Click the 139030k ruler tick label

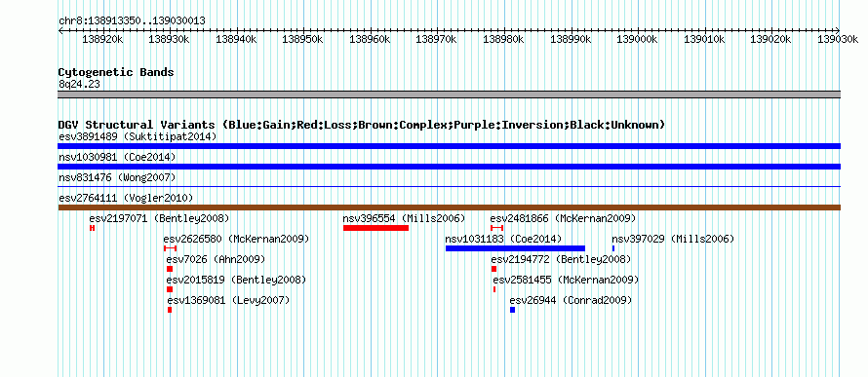[x=838, y=39]
